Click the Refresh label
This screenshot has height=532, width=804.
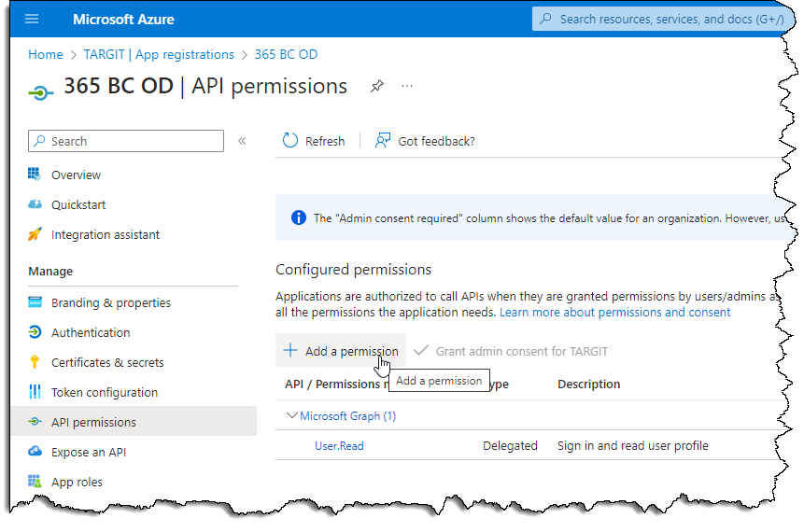325,142
